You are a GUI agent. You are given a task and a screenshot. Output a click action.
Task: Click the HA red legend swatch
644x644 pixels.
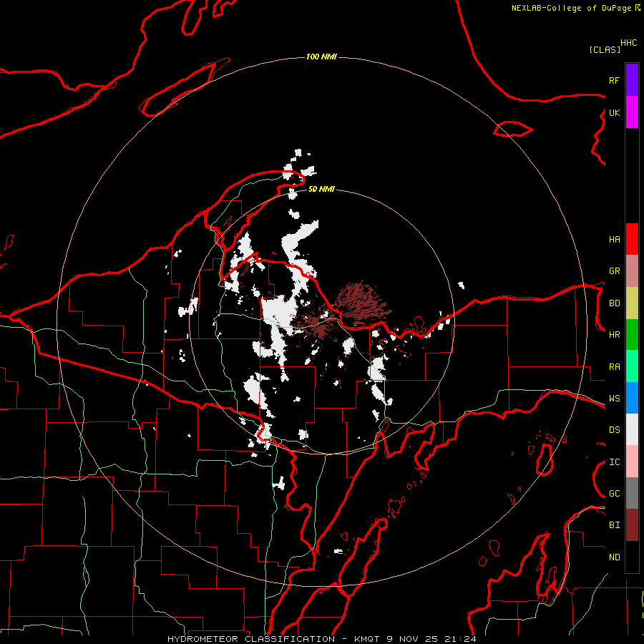pyautogui.click(x=632, y=239)
